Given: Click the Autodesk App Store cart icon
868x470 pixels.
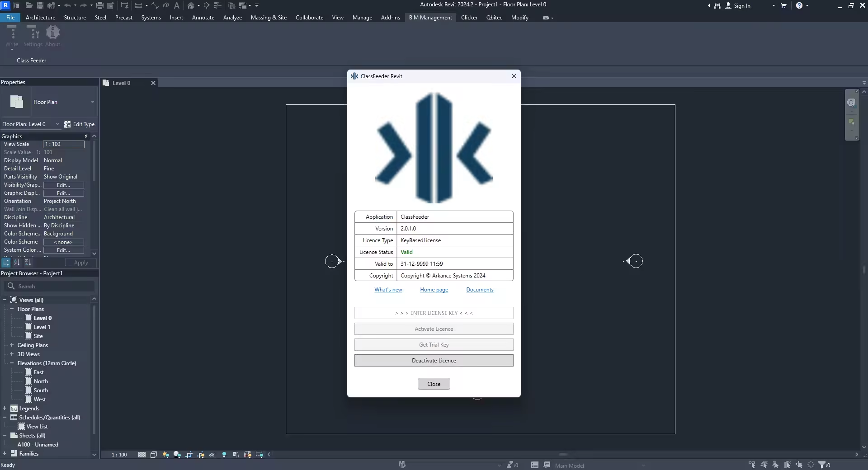Looking at the screenshot, I should click(783, 5).
